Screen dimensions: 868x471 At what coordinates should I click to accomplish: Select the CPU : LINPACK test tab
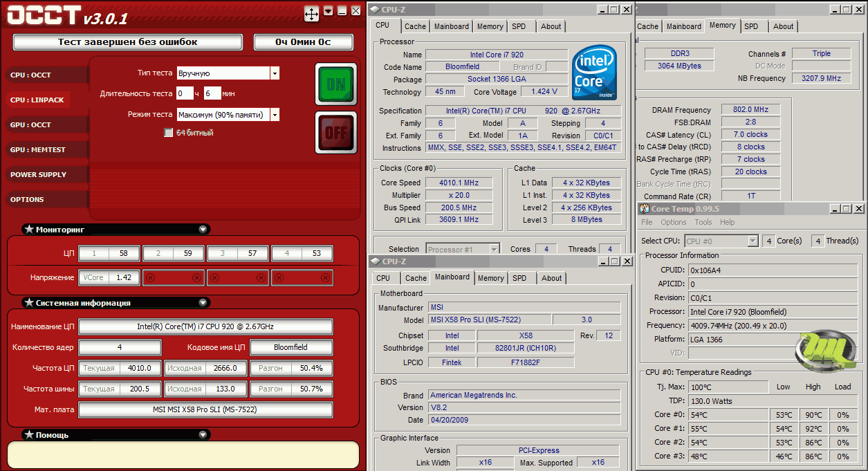coord(39,100)
